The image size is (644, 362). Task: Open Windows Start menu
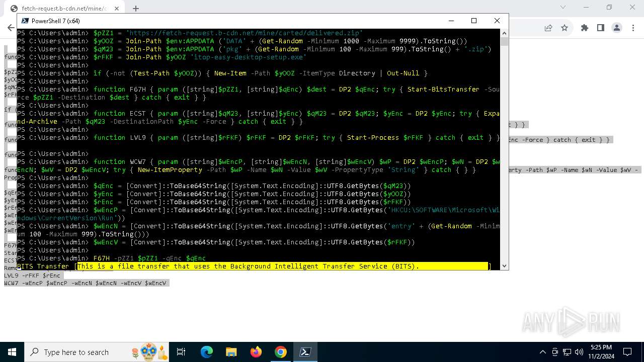click(12, 352)
